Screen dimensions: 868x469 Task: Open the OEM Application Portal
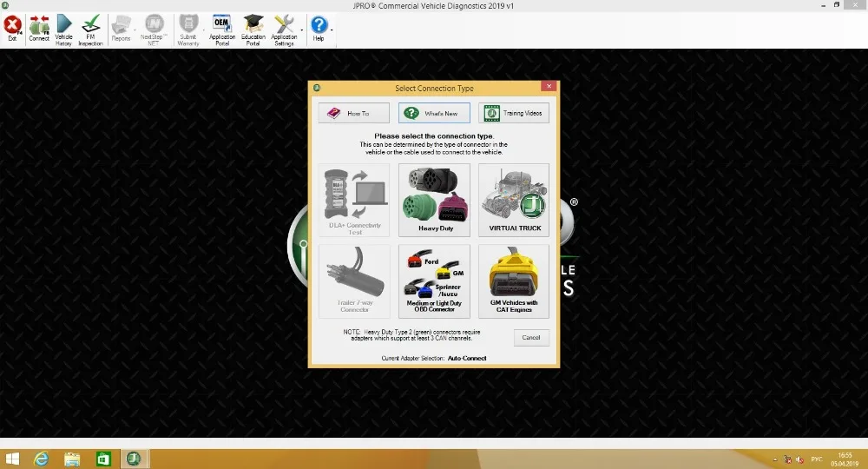[x=222, y=30]
